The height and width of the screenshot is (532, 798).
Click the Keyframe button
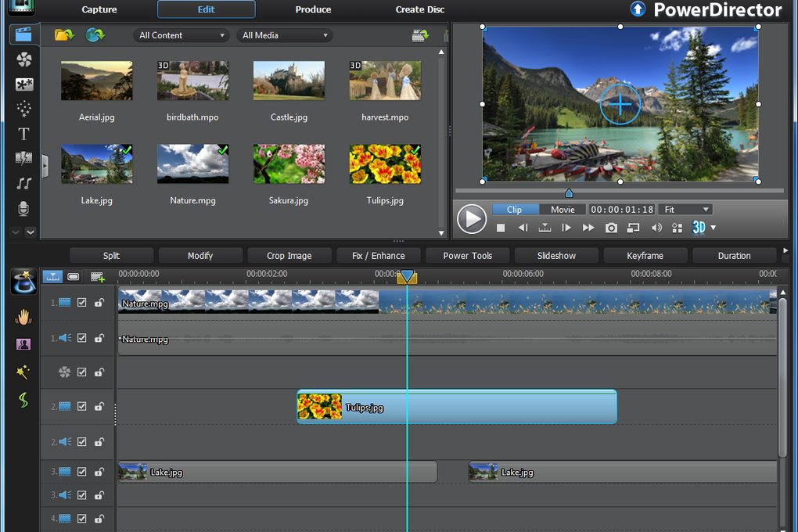click(x=645, y=256)
